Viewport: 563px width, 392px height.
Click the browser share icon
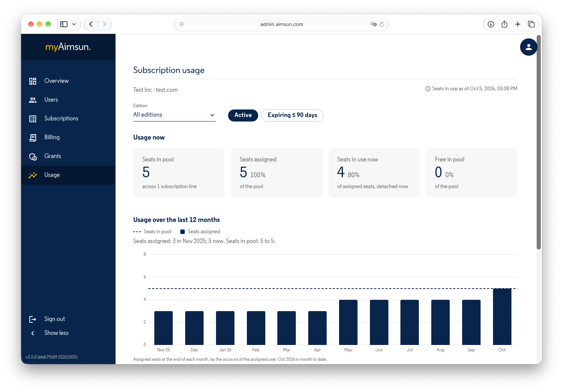click(x=504, y=24)
